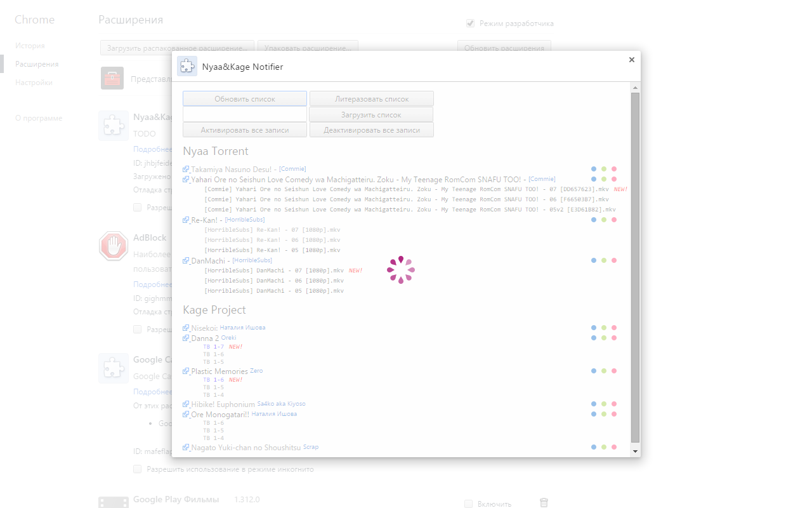
Task: Toggle the Режим разработчика checkbox
Action: point(470,23)
